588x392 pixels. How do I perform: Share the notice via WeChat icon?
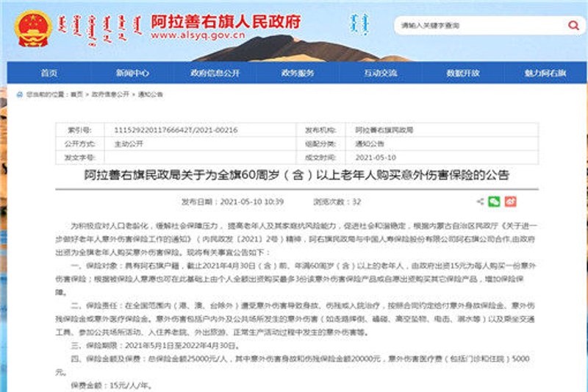click(x=494, y=202)
